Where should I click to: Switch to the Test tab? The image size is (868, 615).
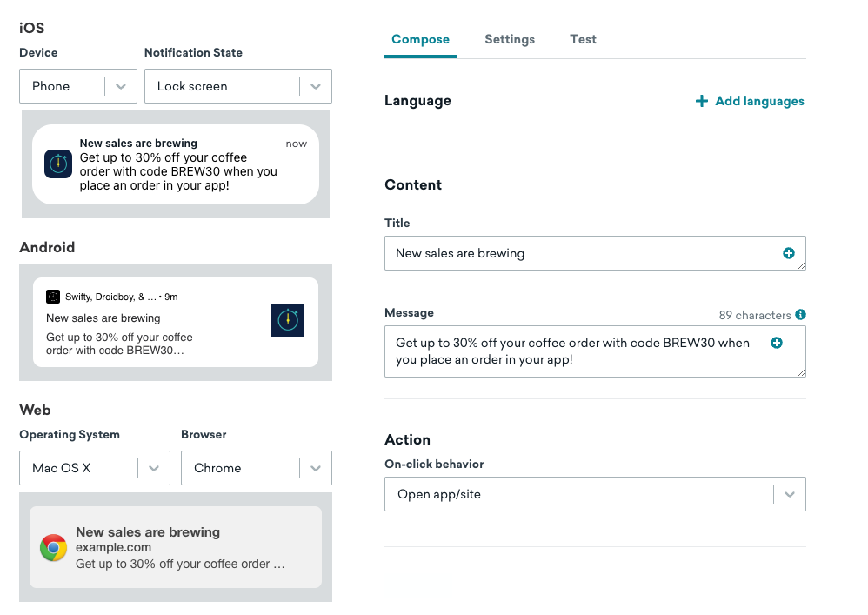[583, 39]
